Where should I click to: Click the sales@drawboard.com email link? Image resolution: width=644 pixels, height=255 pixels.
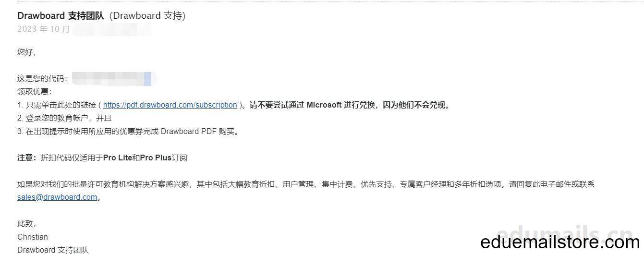coord(57,197)
